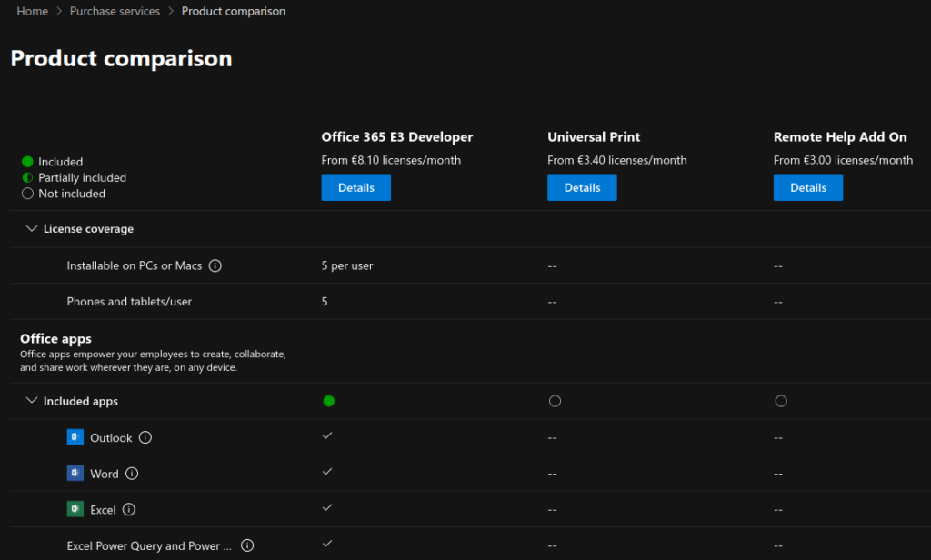Open info tooltip next to Outlook
931x560 pixels.
click(145, 437)
